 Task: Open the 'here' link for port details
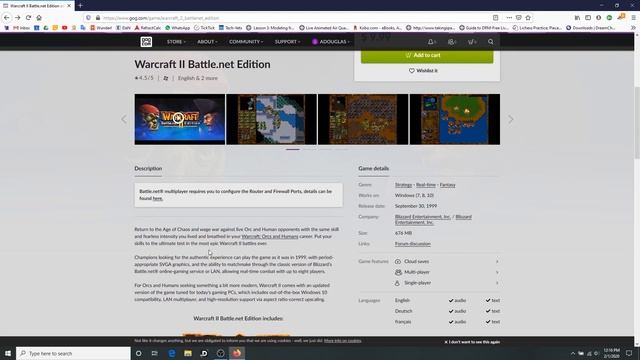pyautogui.click(x=158, y=198)
